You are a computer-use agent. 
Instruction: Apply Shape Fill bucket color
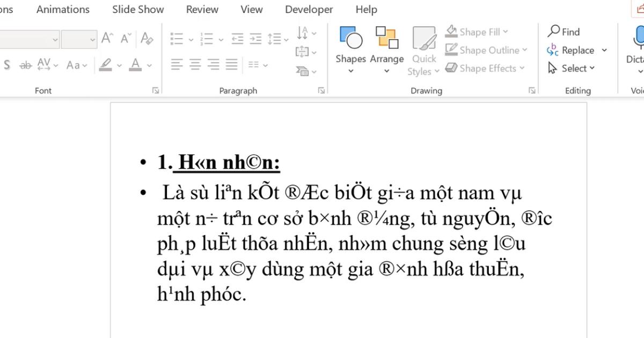pyautogui.click(x=451, y=32)
